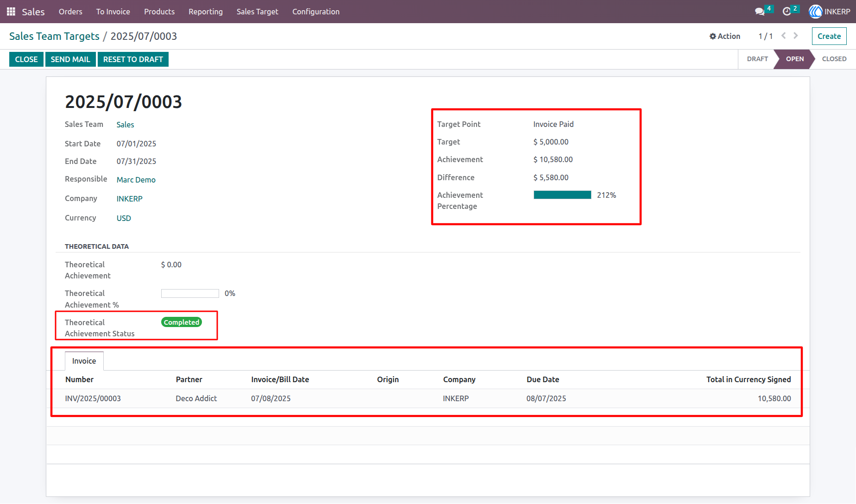Click the record pager 1 / 1
This screenshot has height=504, width=856.
(765, 36)
